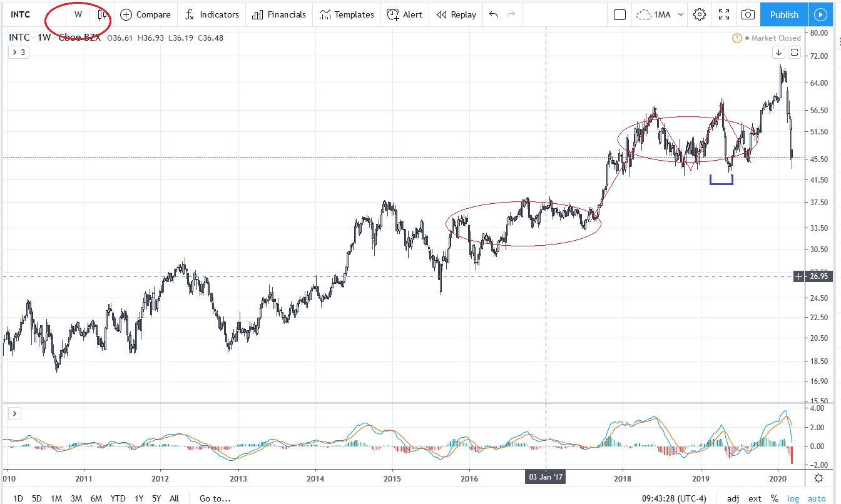Open the W time interval selector
The image size is (841, 504).
(x=78, y=14)
